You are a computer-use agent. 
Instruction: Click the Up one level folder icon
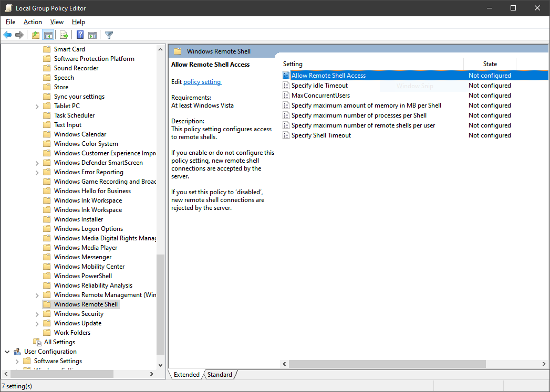35,35
